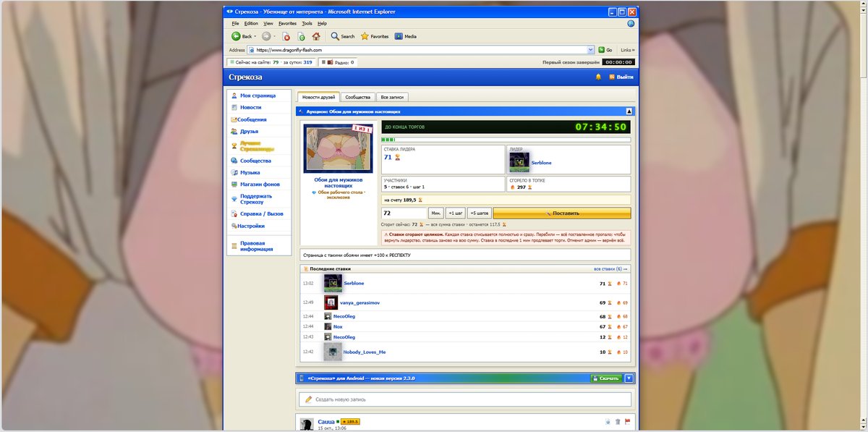Click the bid amount input field
Image resolution: width=868 pixels, height=432 pixels.
(x=404, y=213)
